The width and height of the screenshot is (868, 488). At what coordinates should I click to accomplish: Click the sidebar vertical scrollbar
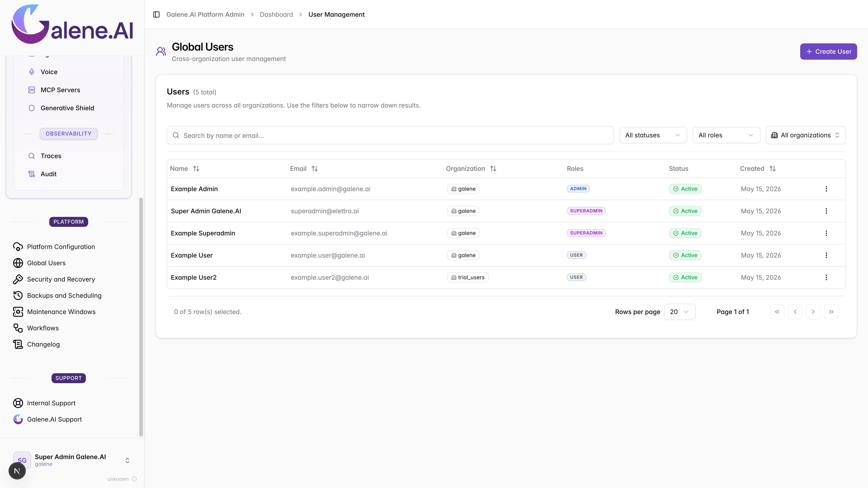141,317
